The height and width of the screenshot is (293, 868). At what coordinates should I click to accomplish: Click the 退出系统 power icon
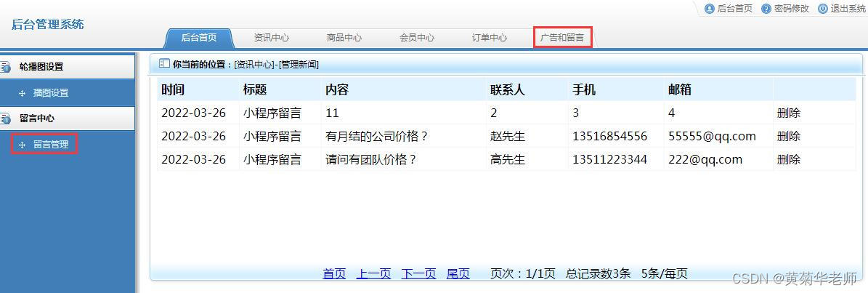point(823,8)
